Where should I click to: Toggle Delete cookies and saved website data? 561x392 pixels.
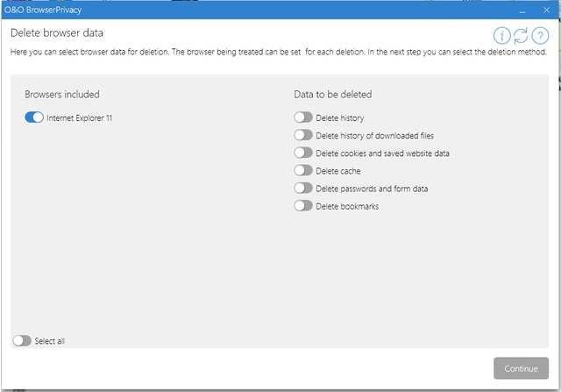tap(303, 153)
